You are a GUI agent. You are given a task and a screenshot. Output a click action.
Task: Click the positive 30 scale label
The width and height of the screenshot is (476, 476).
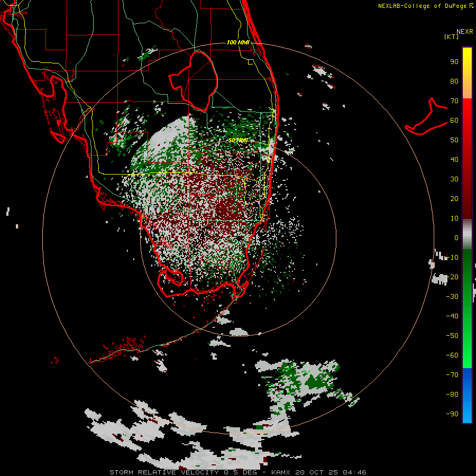[x=454, y=179]
